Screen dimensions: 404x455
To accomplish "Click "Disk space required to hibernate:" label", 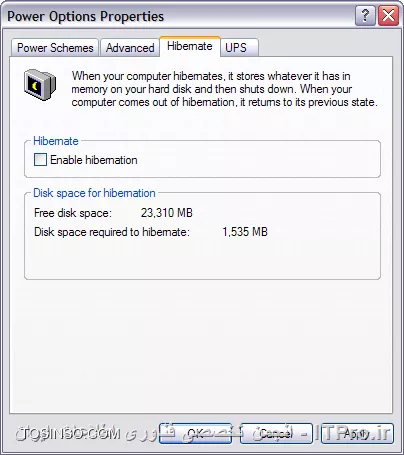I will click(x=112, y=232).
